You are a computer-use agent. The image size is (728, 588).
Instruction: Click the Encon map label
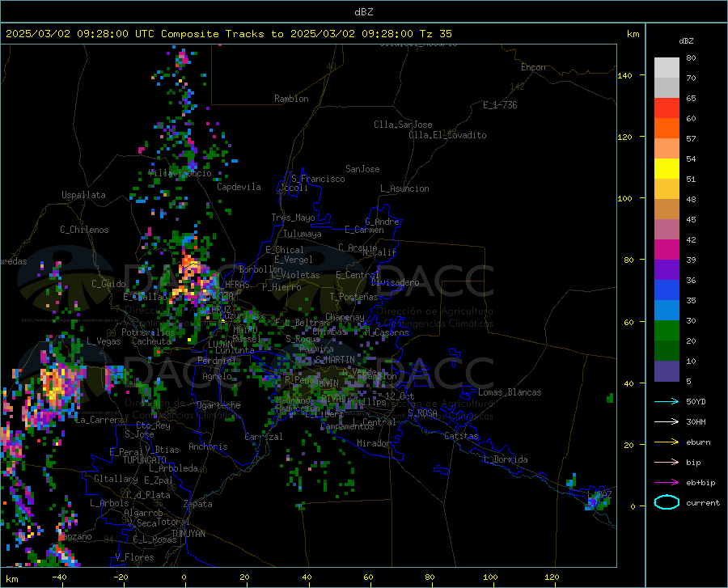533,67
